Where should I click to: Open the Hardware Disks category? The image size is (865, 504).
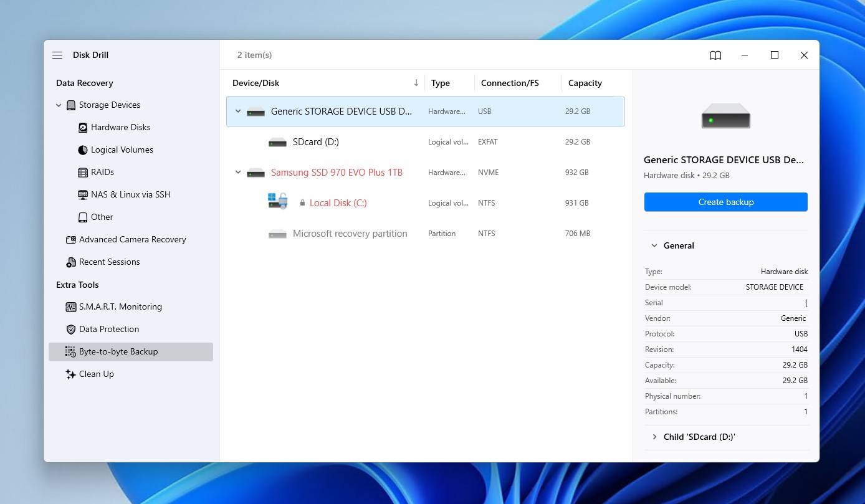click(120, 127)
